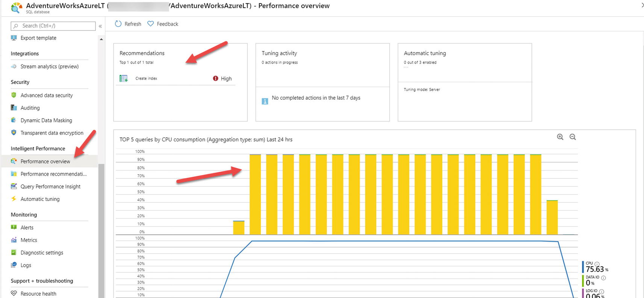Click the info icon beside No completed actions

[265, 101]
